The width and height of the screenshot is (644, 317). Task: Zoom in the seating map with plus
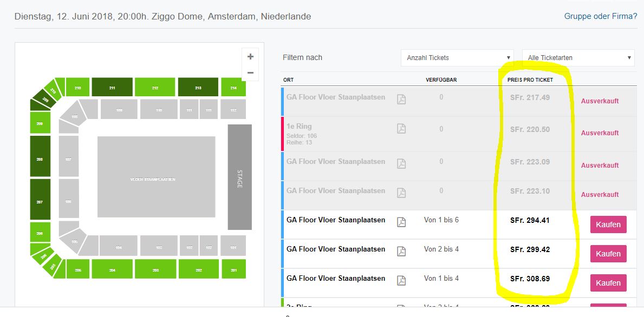coord(250,57)
